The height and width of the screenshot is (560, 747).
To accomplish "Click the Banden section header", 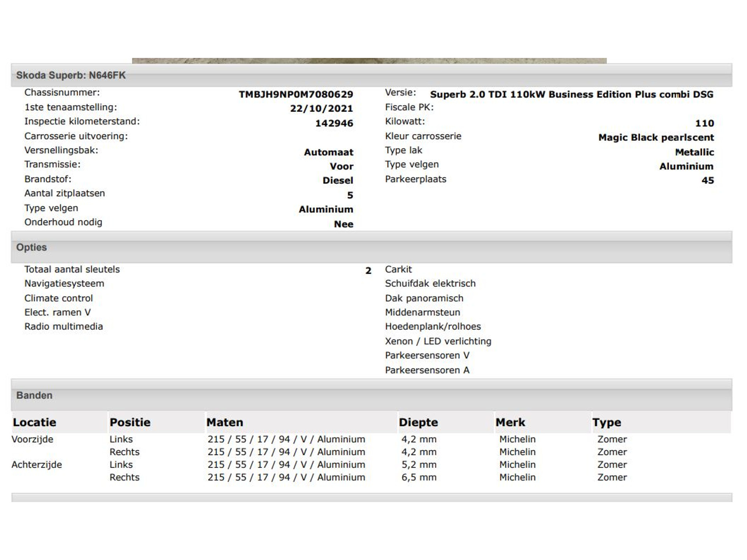I will pos(34,395).
